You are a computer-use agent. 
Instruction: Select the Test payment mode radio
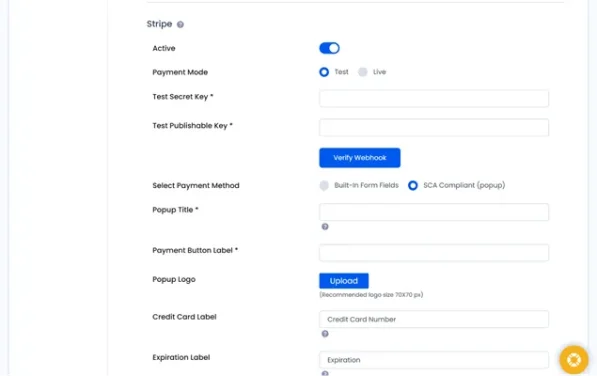(x=324, y=72)
